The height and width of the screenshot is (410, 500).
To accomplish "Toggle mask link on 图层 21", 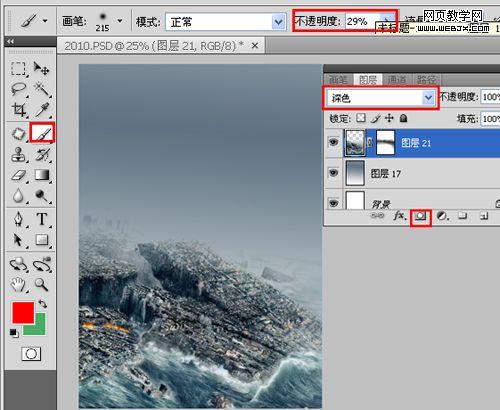I will pyautogui.click(x=370, y=143).
